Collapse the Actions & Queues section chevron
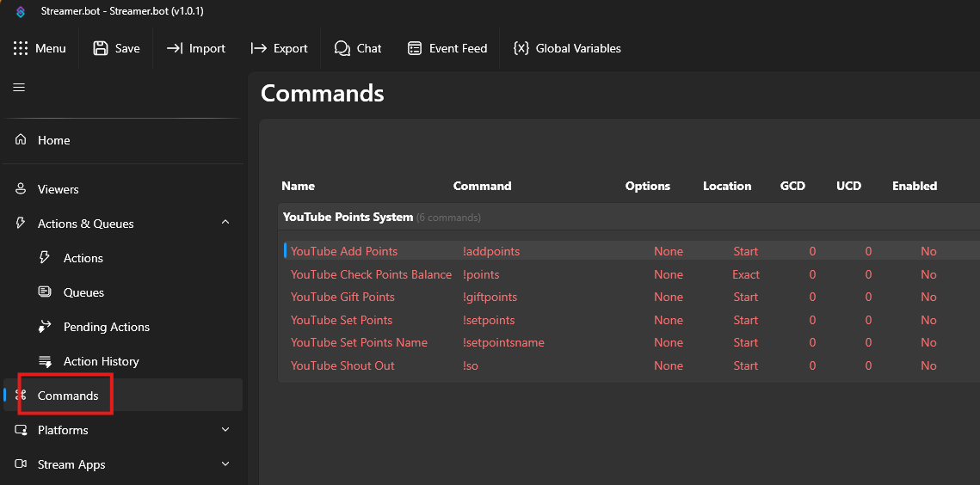Image resolution: width=980 pixels, height=485 pixels. (x=225, y=223)
